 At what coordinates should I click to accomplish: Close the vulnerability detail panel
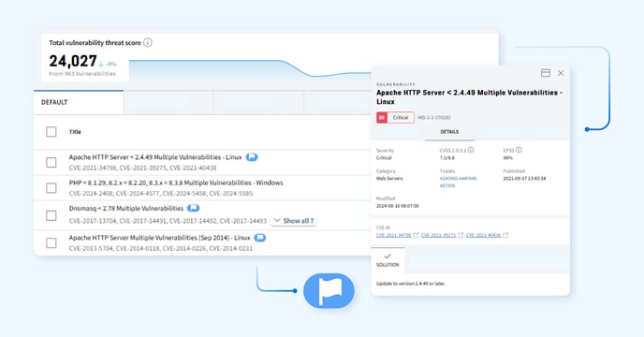click(x=561, y=73)
